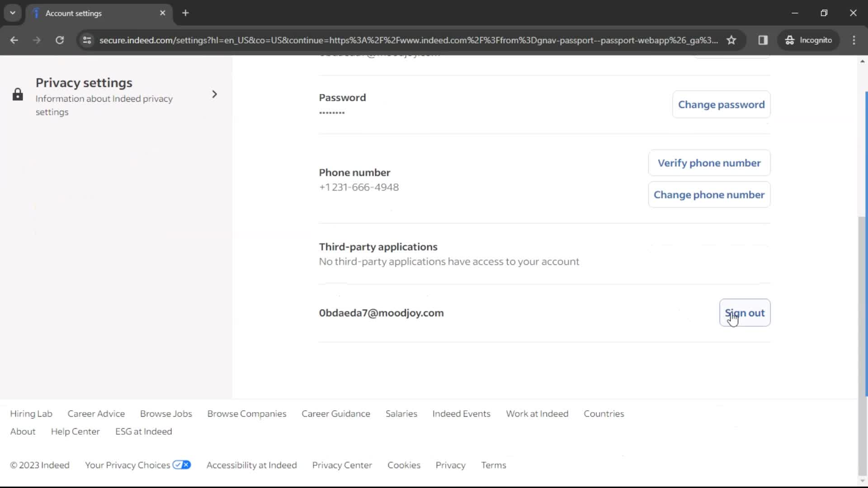Image resolution: width=868 pixels, height=488 pixels.
Task: Click the Terms footer link
Action: click(x=494, y=465)
